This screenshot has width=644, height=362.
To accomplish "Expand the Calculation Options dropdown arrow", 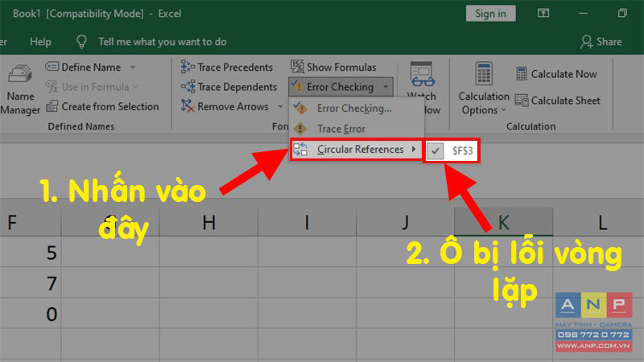I will (x=504, y=110).
